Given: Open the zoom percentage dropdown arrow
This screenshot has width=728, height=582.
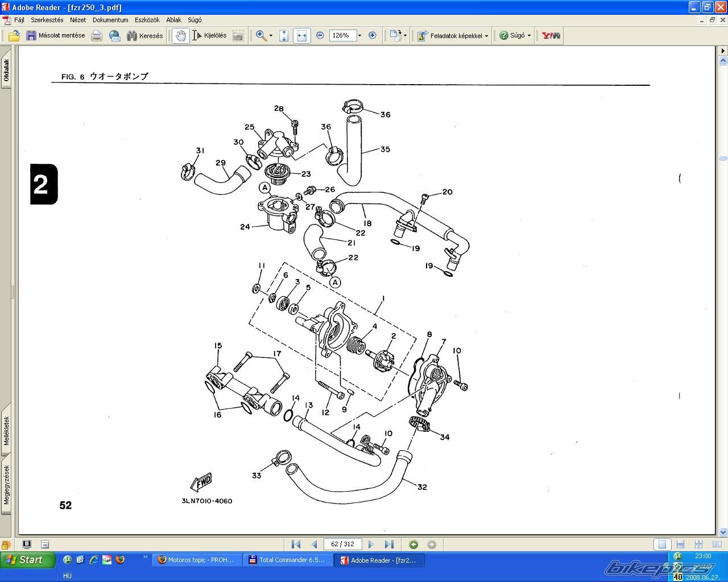Looking at the screenshot, I should tap(359, 35).
